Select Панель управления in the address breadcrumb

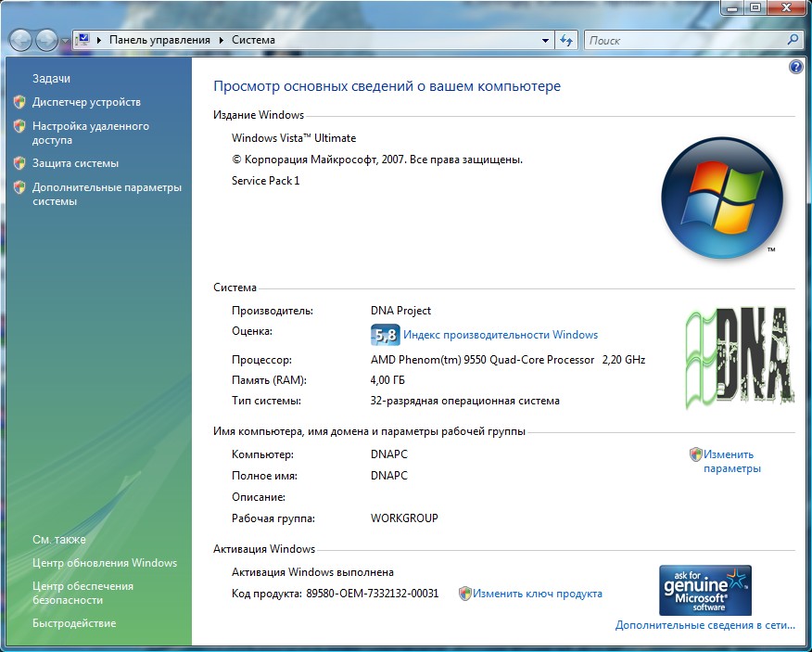click(x=159, y=40)
